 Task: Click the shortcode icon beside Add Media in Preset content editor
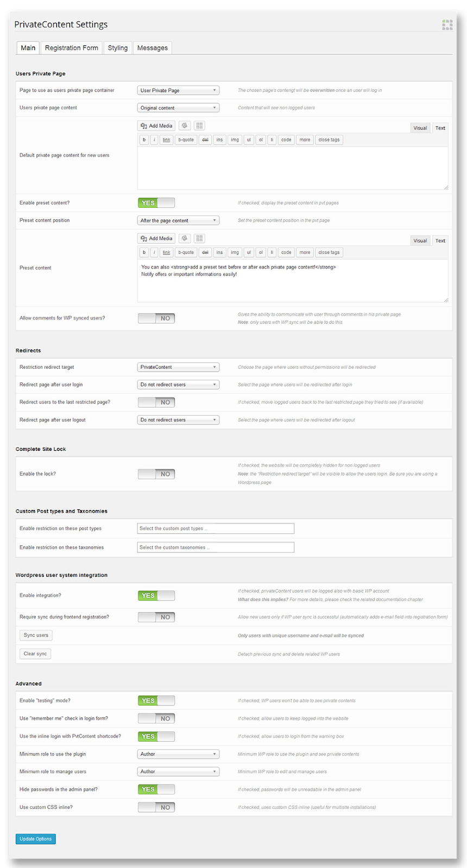click(x=185, y=238)
